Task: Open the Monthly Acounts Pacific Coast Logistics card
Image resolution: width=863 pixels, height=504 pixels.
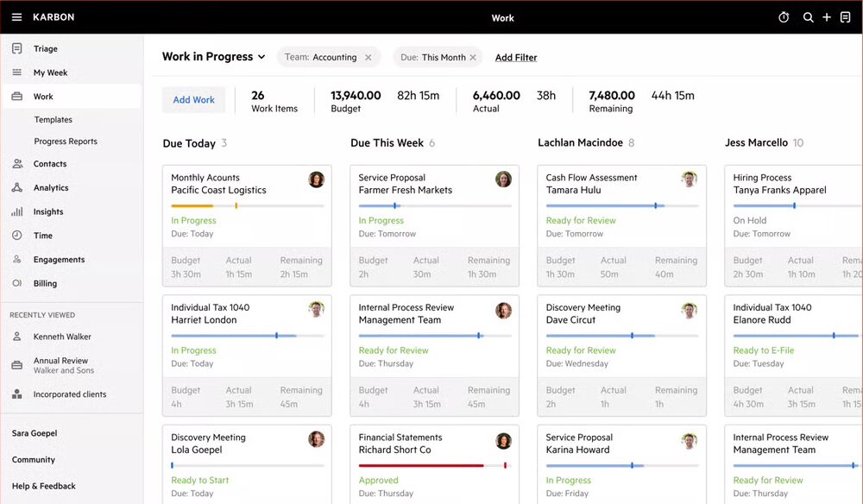Action: pos(247,225)
